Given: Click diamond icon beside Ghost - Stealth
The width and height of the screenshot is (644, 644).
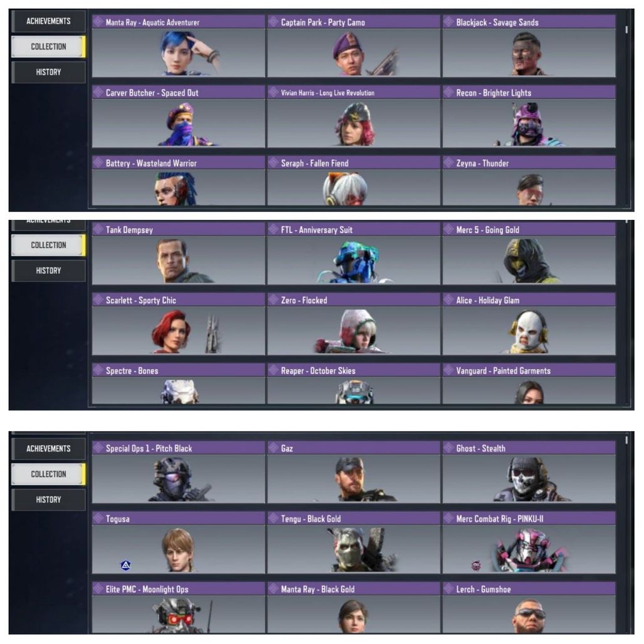Looking at the screenshot, I should click(x=449, y=448).
